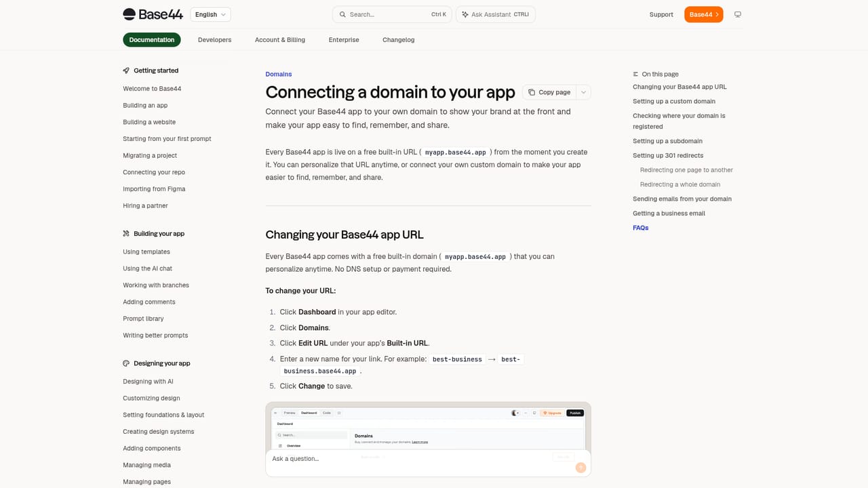Click the Copy page button
Viewport: 868px width, 488px height.
pos(549,92)
